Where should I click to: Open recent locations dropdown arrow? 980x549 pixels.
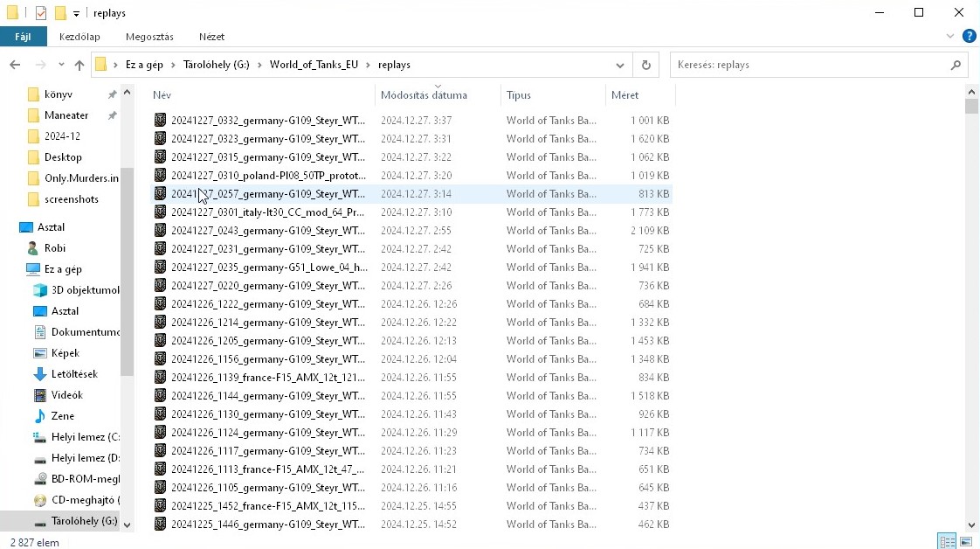(x=61, y=65)
